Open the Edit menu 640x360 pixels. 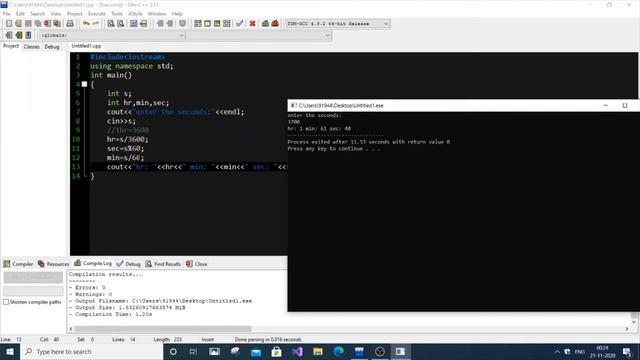click(20, 13)
